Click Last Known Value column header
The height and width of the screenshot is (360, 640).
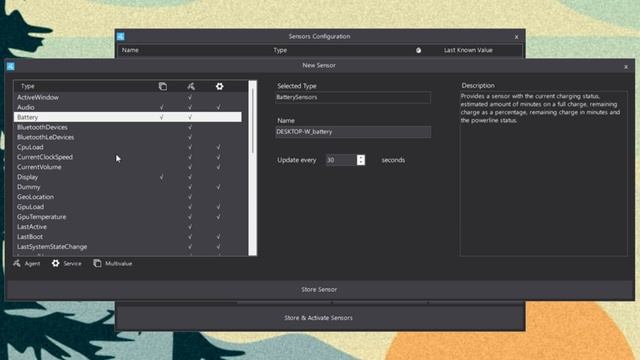(468, 50)
